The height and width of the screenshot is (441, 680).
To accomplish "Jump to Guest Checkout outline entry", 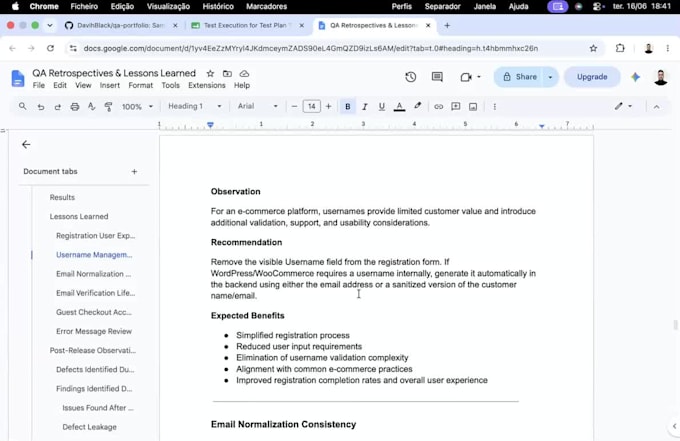I will coord(94,312).
